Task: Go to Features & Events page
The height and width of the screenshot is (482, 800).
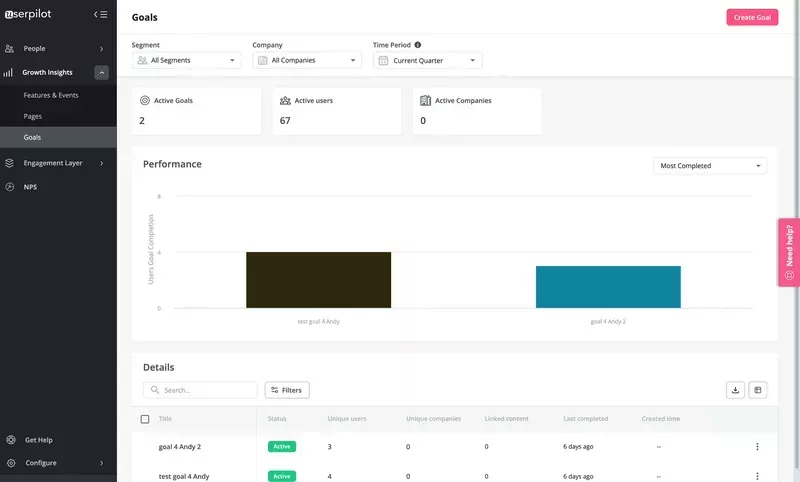Action: 51,95
